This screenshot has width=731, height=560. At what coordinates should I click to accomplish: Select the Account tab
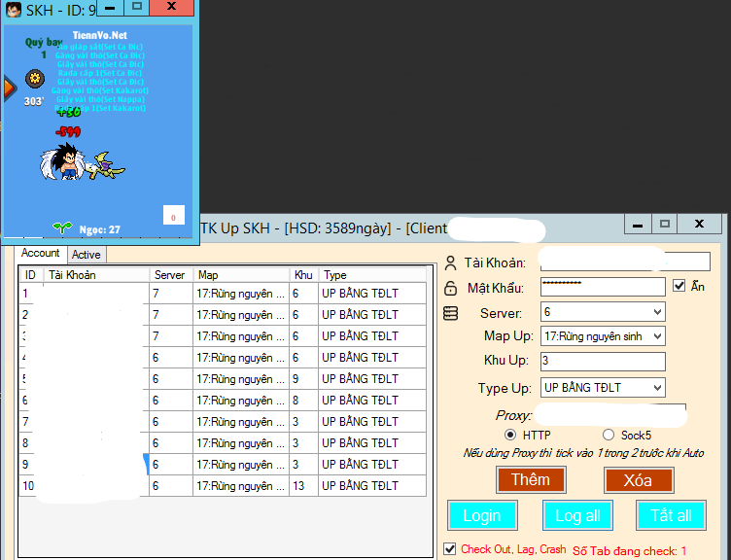click(x=41, y=253)
